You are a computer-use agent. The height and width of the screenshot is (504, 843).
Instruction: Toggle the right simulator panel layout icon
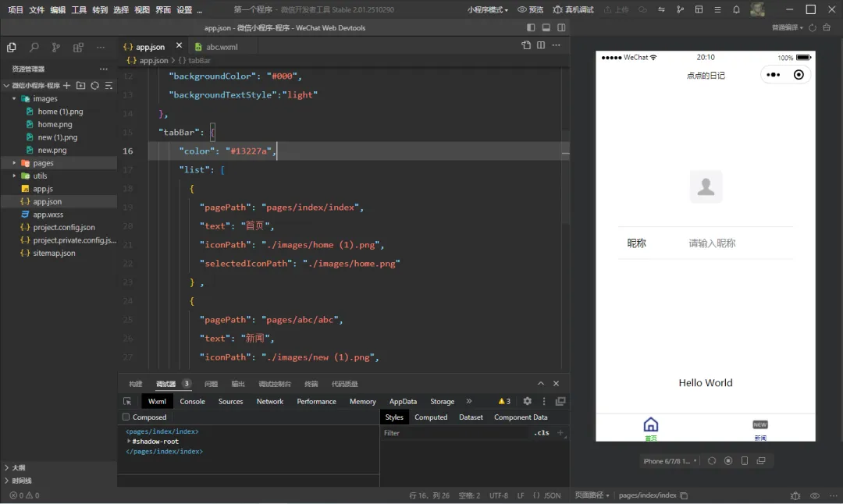(561, 27)
